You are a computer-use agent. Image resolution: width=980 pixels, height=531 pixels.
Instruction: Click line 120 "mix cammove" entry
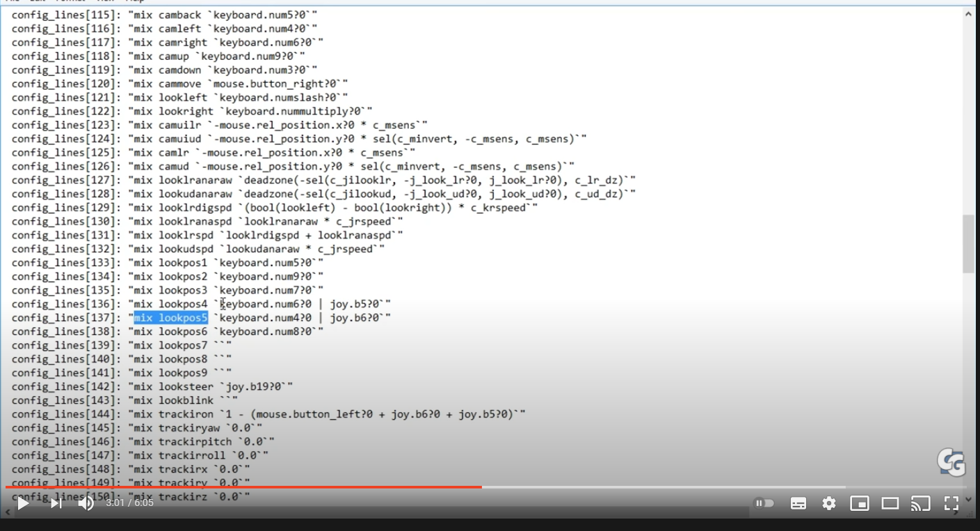pyautogui.click(x=179, y=83)
